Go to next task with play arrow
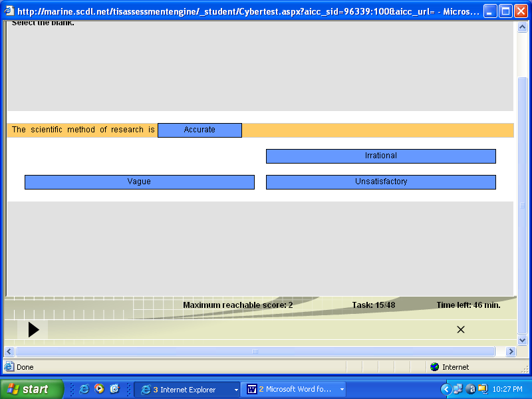The width and height of the screenshot is (532, 399). 33,329
